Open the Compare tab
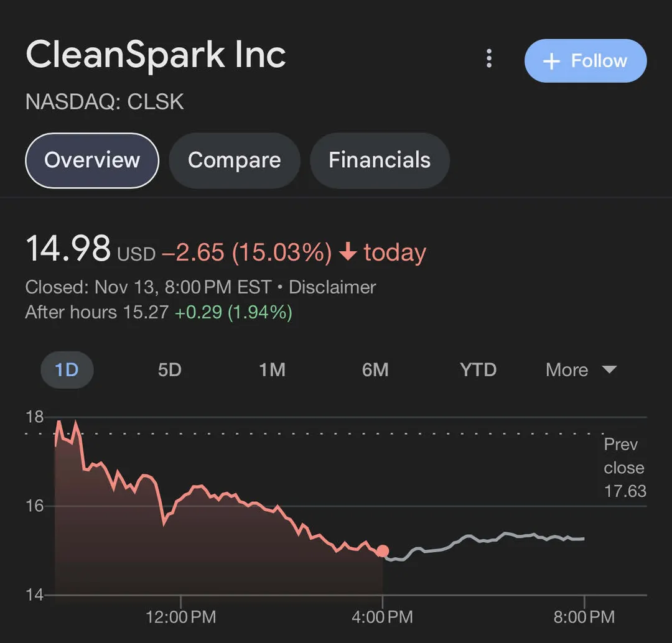The width and height of the screenshot is (672, 643). tap(234, 160)
